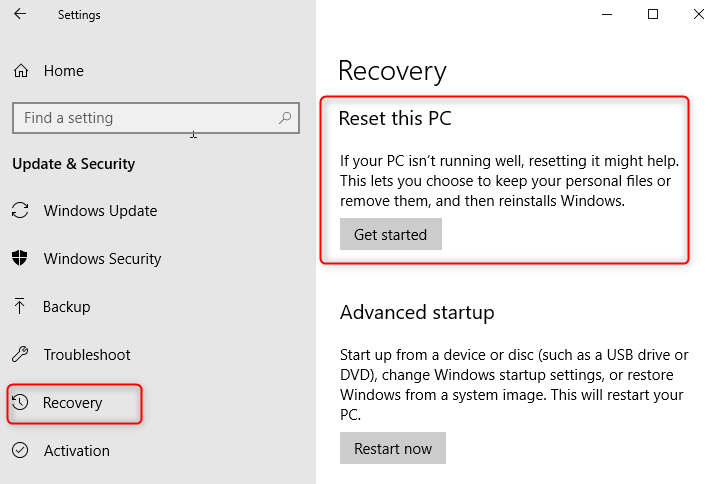This screenshot has height=484, width=713.
Task: Click the Home house icon
Action: tap(20, 71)
